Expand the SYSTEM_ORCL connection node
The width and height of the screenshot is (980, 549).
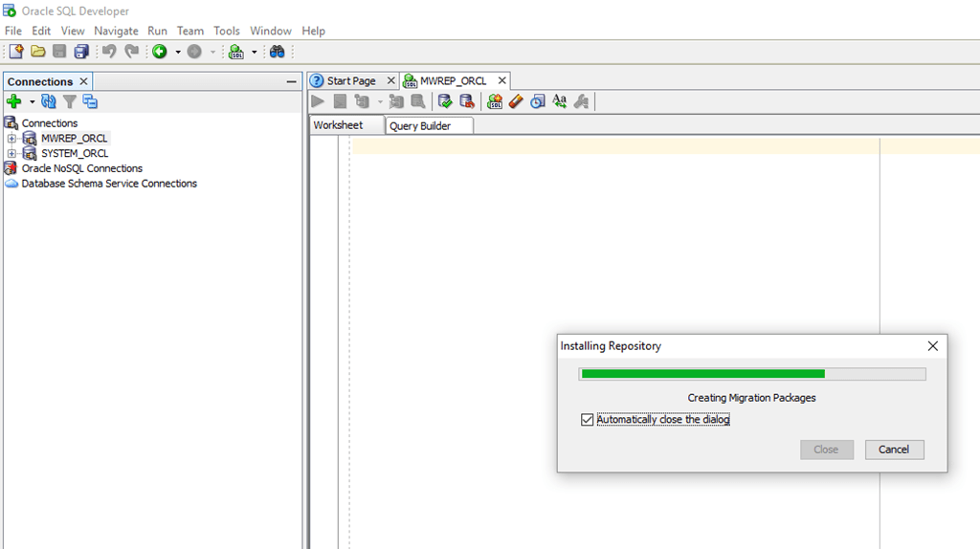click(x=11, y=153)
